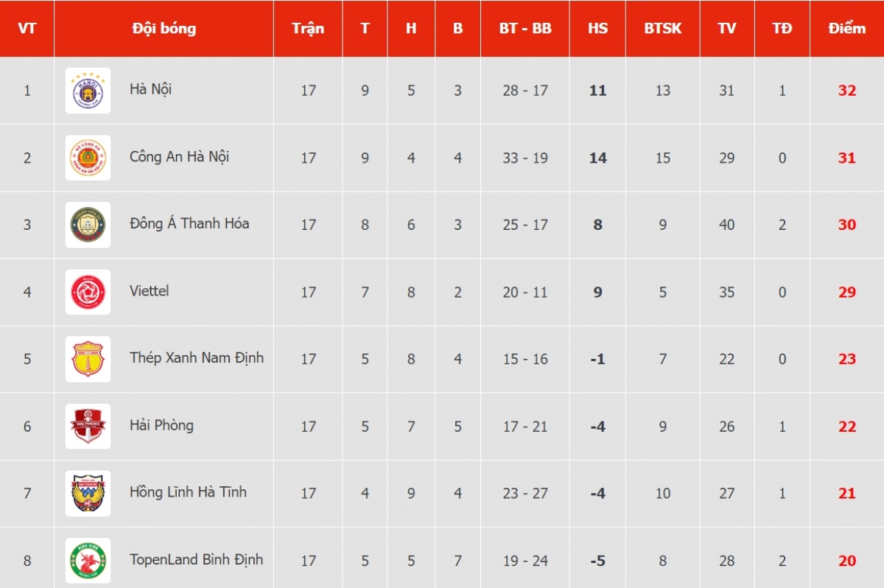Select the Viettel club emblem
The image size is (884, 588).
(x=88, y=292)
